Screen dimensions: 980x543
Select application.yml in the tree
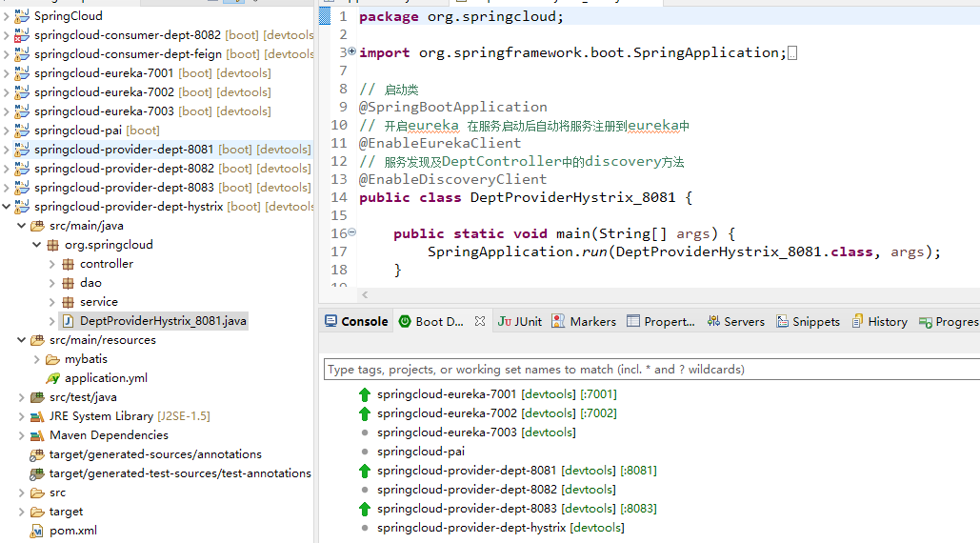(x=107, y=378)
